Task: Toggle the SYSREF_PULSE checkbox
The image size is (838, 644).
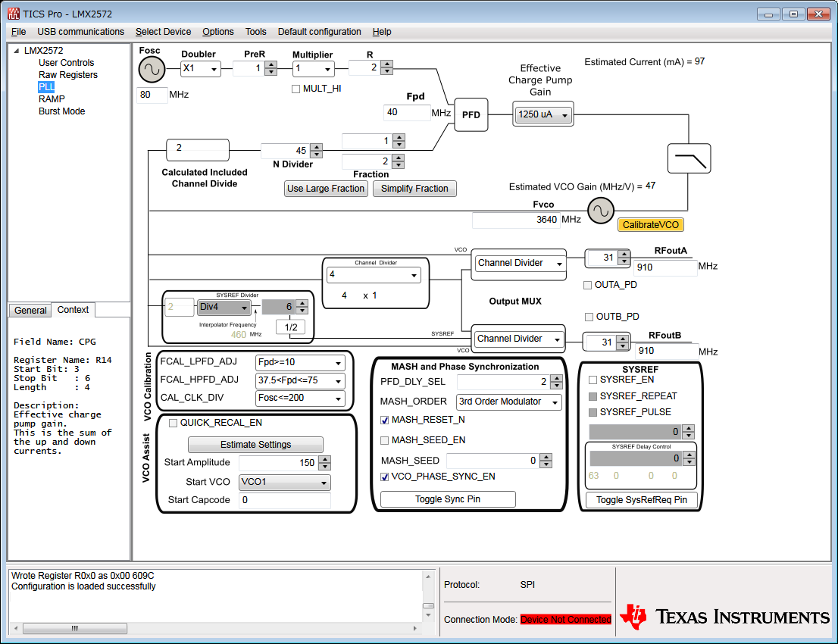Action: pos(593,413)
